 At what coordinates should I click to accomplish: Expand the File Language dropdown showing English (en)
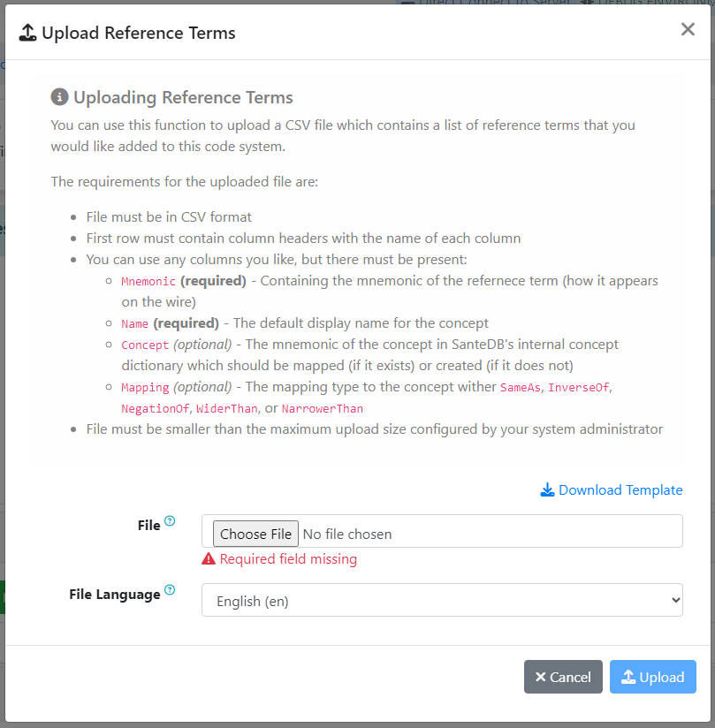(x=442, y=601)
